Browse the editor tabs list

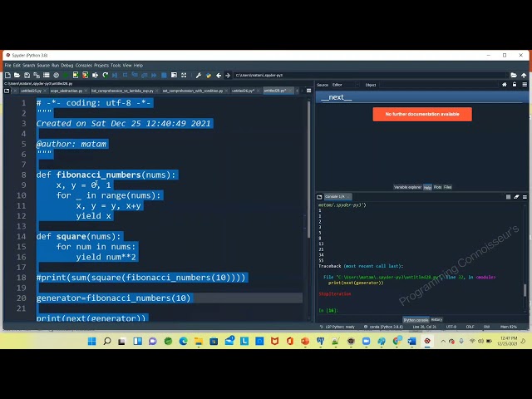point(7,91)
